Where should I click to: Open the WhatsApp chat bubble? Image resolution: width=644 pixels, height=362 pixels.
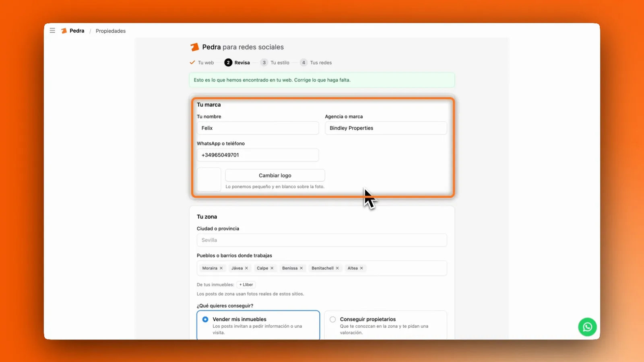(x=587, y=327)
